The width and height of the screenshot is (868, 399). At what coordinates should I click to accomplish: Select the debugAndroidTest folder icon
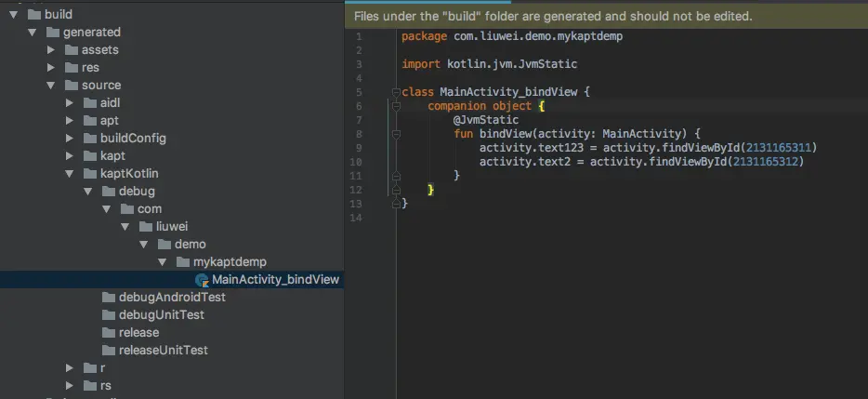click(x=109, y=298)
